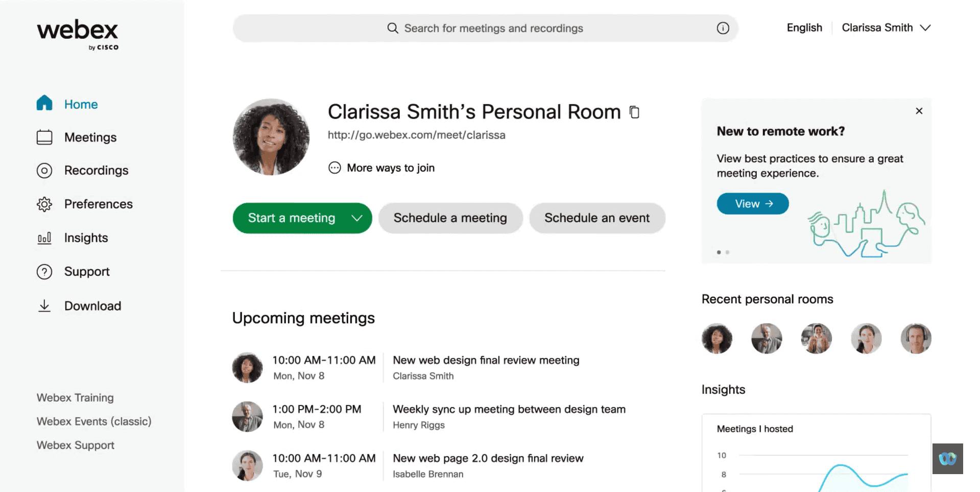Click Clarissa Smith avatar in upcoming meetings

click(248, 367)
